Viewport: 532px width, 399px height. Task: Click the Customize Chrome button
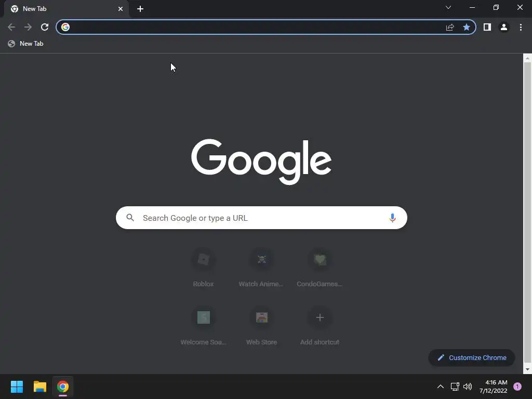[472, 357]
